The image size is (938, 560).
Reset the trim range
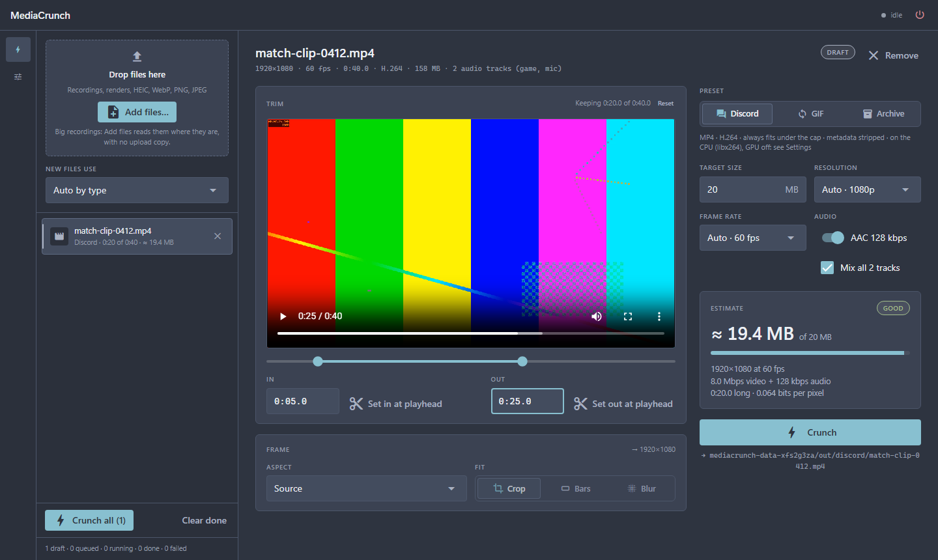tap(666, 104)
